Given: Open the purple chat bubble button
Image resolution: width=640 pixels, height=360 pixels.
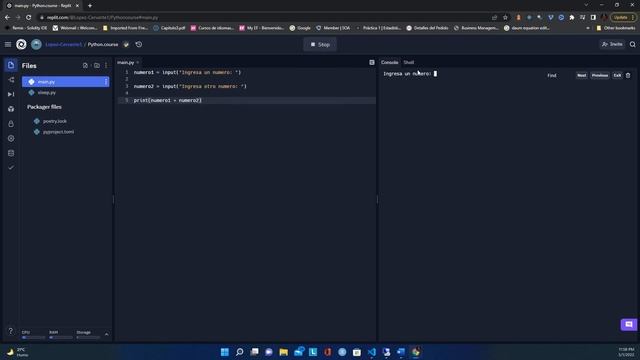Looking at the screenshot, I should [629, 324].
